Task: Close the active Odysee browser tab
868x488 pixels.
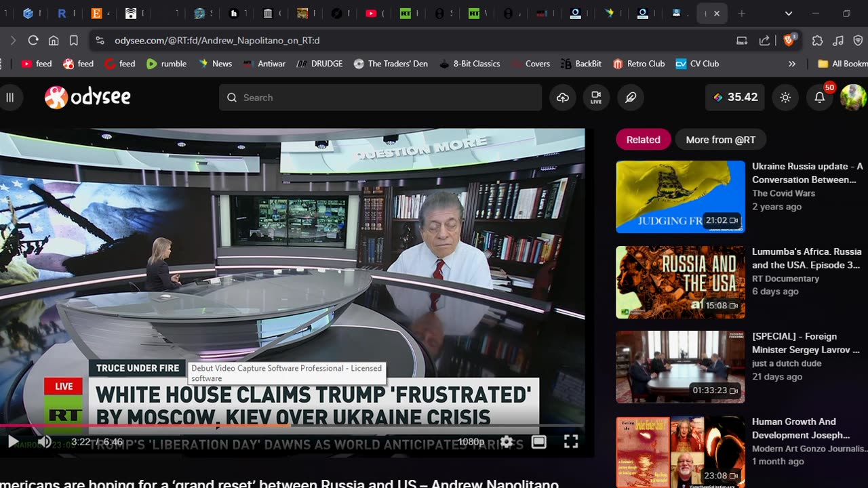Action: (x=716, y=14)
